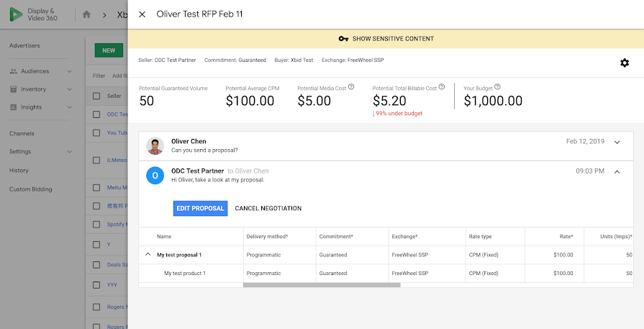The width and height of the screenshot is (644, 329).
Task: Click Oliver Chen's profile avatar
Action: pyautogui.click(x=155, y=146)
